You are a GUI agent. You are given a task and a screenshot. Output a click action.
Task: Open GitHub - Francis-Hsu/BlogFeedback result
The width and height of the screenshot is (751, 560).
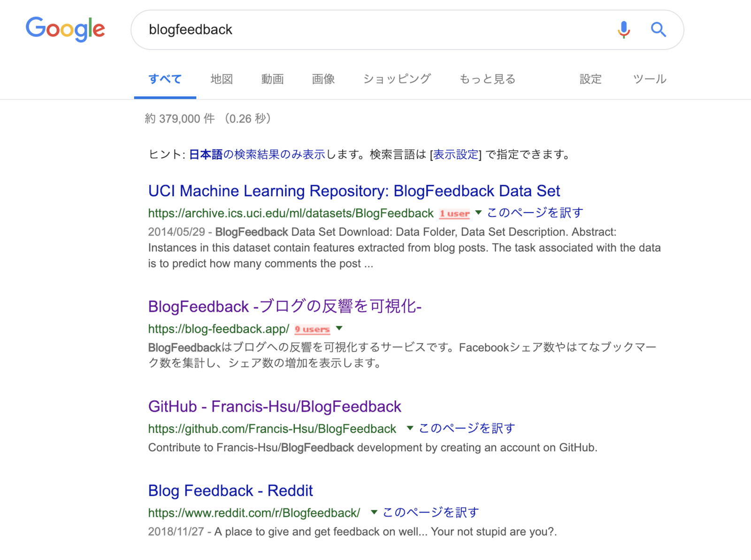[x=275, y=407]
